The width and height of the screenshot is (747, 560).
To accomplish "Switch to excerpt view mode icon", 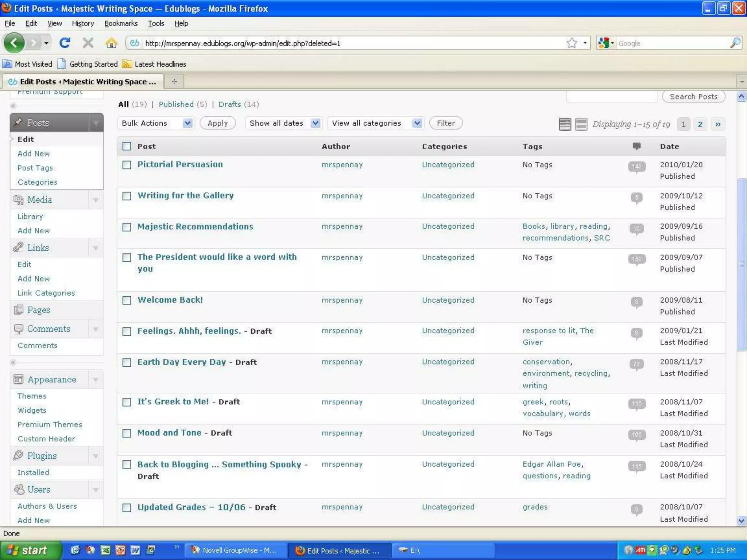I will [x=581, y=124].
